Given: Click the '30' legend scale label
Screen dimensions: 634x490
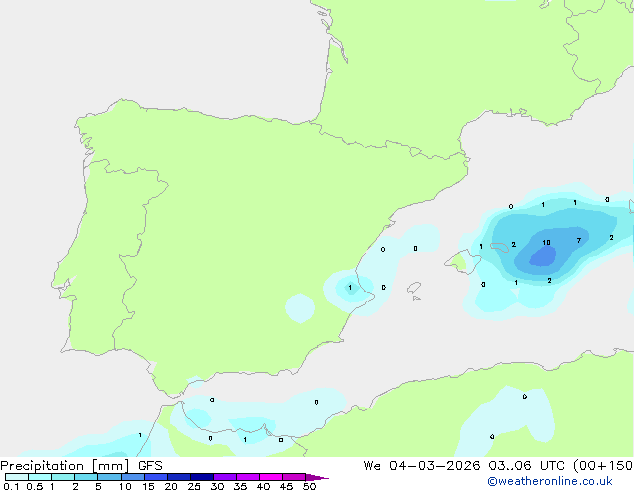Looking at the screenshot, I should [x=217, y=486].
